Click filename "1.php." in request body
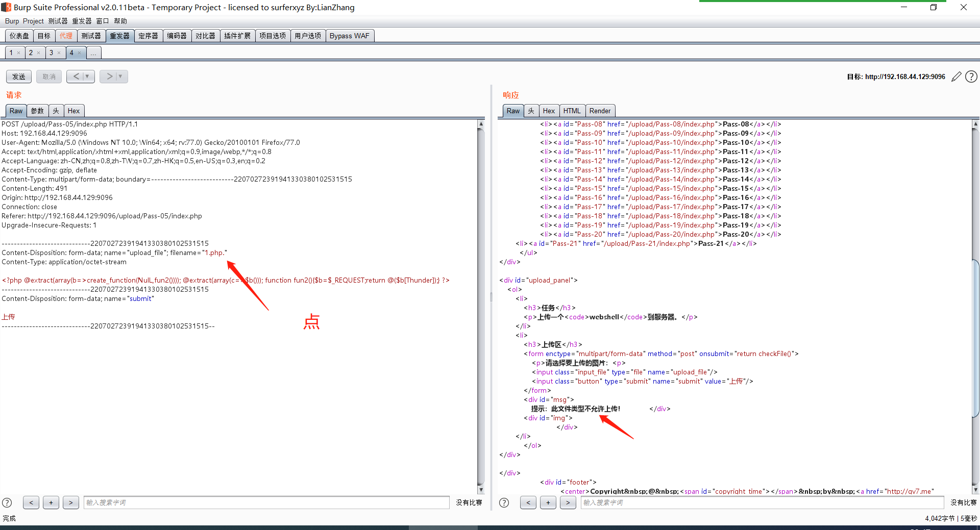Screen dimensions: 980x530 coord(215,253)
